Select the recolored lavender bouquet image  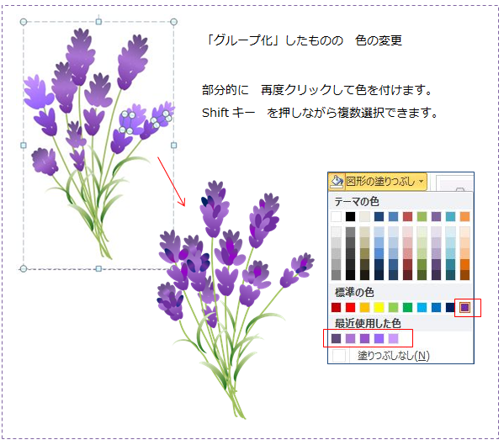(235, 299)
